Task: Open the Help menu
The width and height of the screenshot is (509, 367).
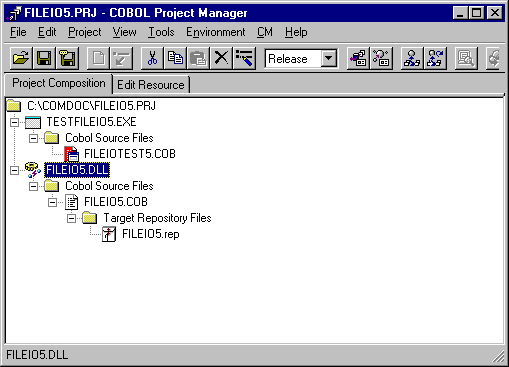Action: (296, 32)
